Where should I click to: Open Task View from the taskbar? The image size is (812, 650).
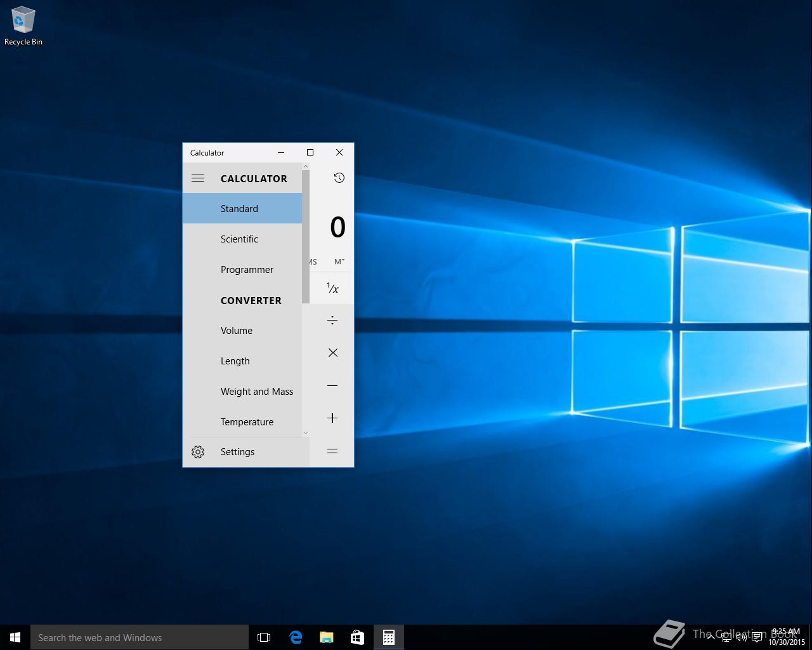click(x=264, y=637)
